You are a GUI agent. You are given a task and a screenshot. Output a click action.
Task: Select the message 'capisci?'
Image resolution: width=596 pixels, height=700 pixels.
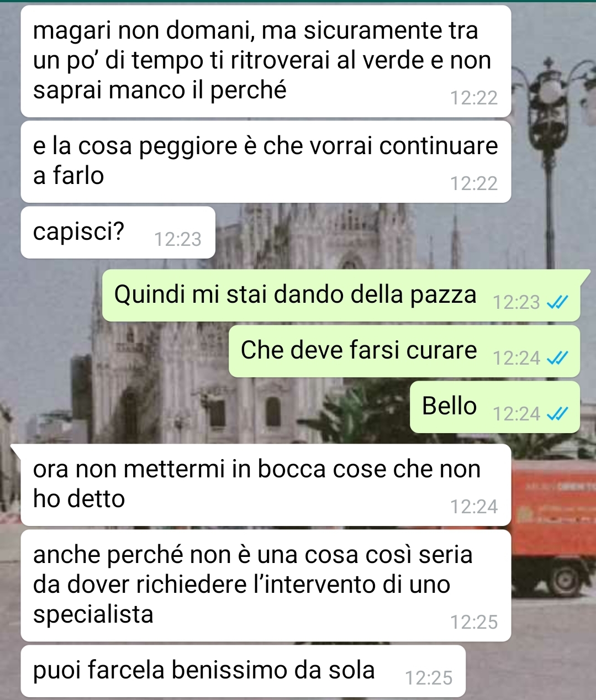pos(118,233)
